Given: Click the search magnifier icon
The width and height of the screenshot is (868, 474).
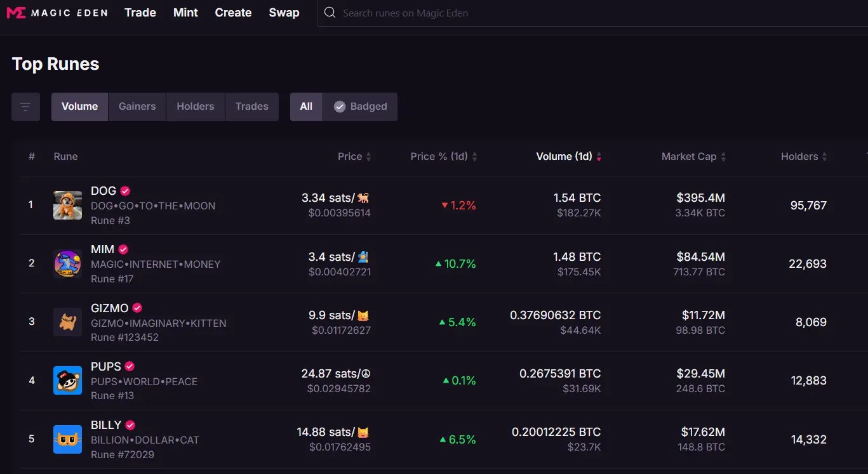Looking at the screenshot, I should tap(329, 13).
